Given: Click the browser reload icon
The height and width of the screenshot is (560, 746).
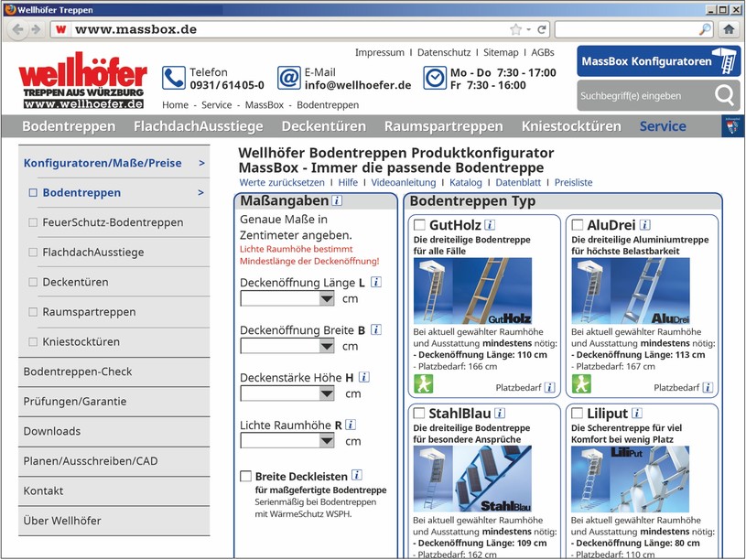Looking at the screenshot, I should (x=542, y=29).
